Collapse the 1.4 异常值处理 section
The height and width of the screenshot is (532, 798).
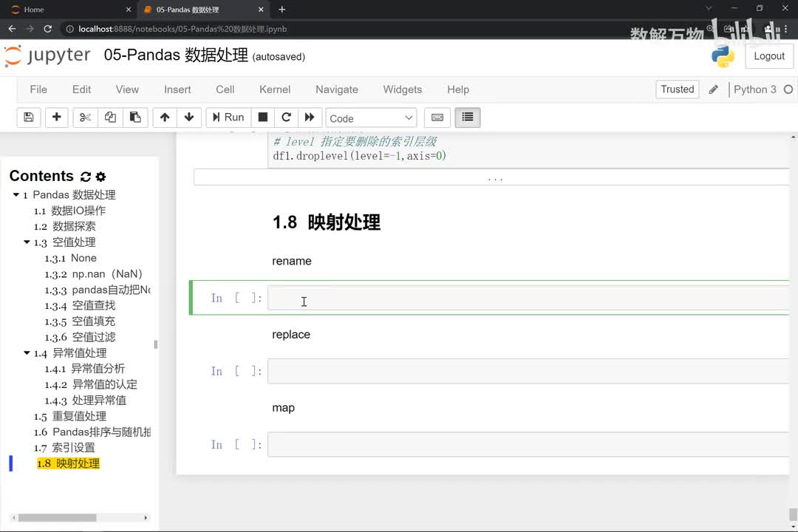pyautogui.click(x=27, y=352)
